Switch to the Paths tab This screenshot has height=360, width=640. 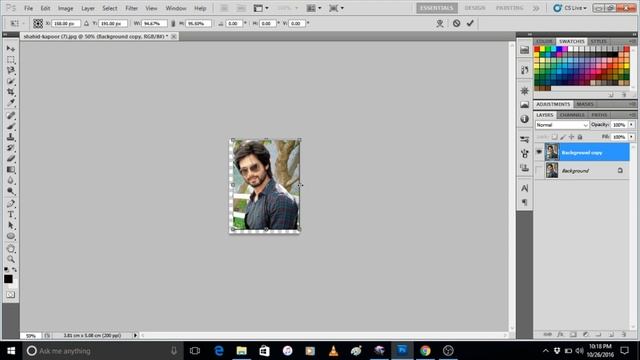[599, 115]
